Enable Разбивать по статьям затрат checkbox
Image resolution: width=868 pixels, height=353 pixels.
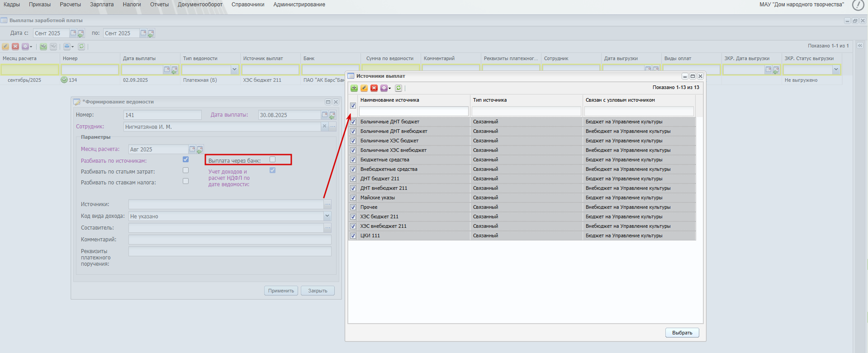185,170
